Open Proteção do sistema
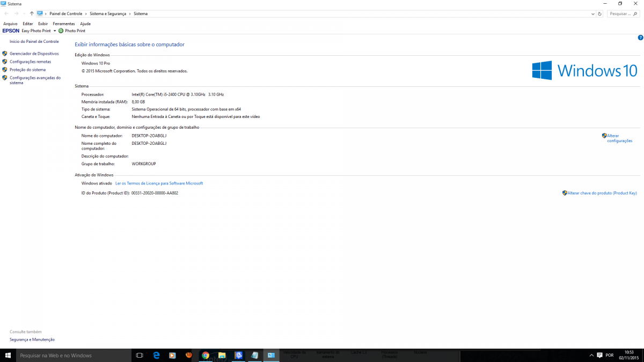644x362 pixels. point(28,70)
